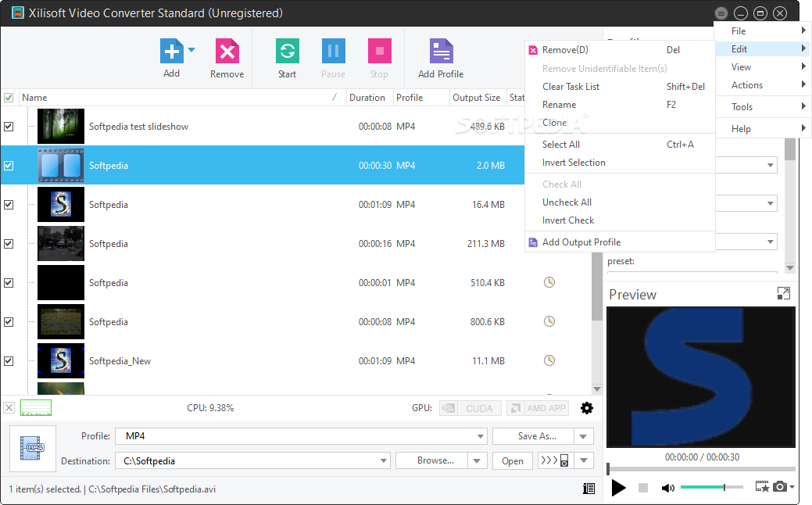Select the Softpedia test slideshow thumbnail
812x505 pixels.
click(61, 126)
